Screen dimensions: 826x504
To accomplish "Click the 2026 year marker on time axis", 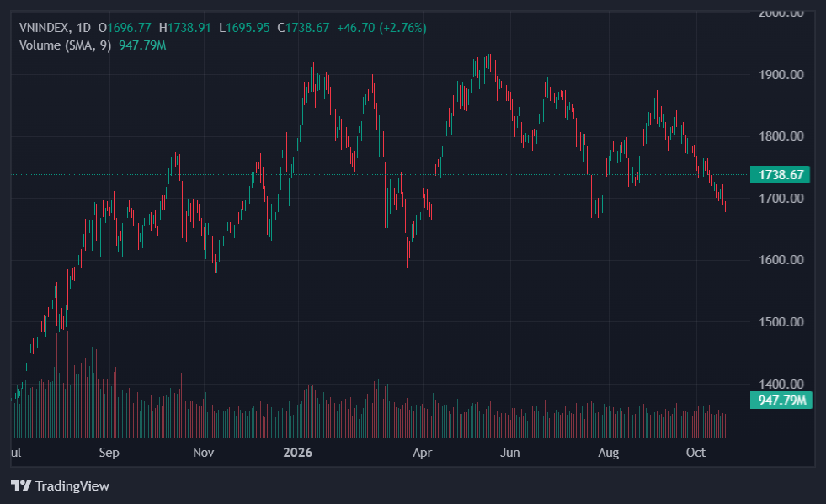I will (x=297, y=453).
